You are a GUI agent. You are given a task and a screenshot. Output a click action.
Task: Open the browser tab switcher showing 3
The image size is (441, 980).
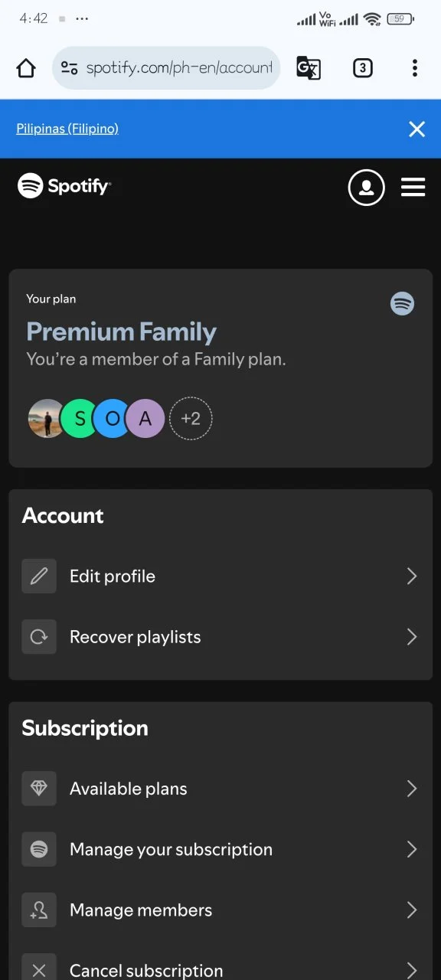pyautogui.click(x=363, y=68)
